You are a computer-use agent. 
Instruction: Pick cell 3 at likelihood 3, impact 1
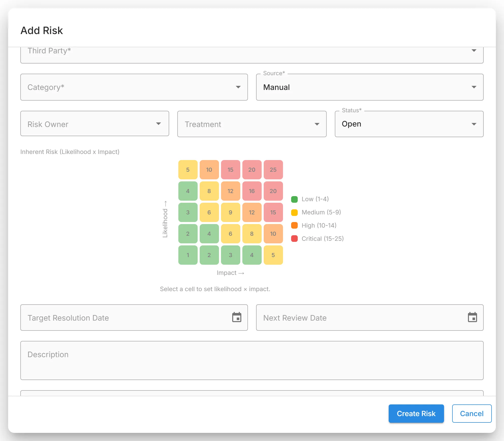(188, 212)
